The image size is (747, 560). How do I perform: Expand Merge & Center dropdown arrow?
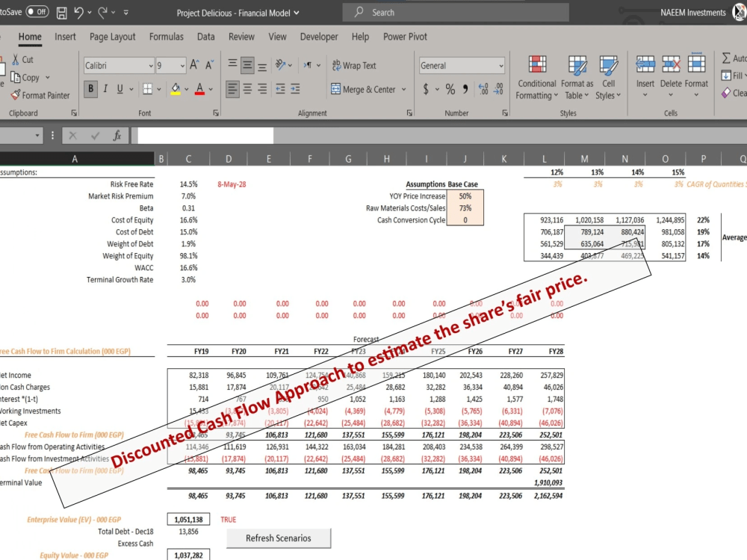click(403, 89)
